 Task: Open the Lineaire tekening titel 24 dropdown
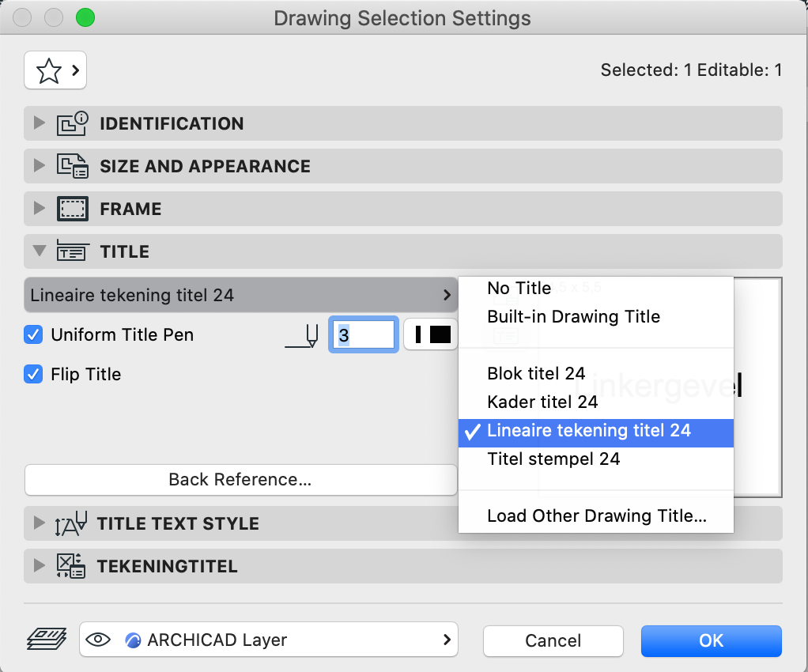coord(240,295)
